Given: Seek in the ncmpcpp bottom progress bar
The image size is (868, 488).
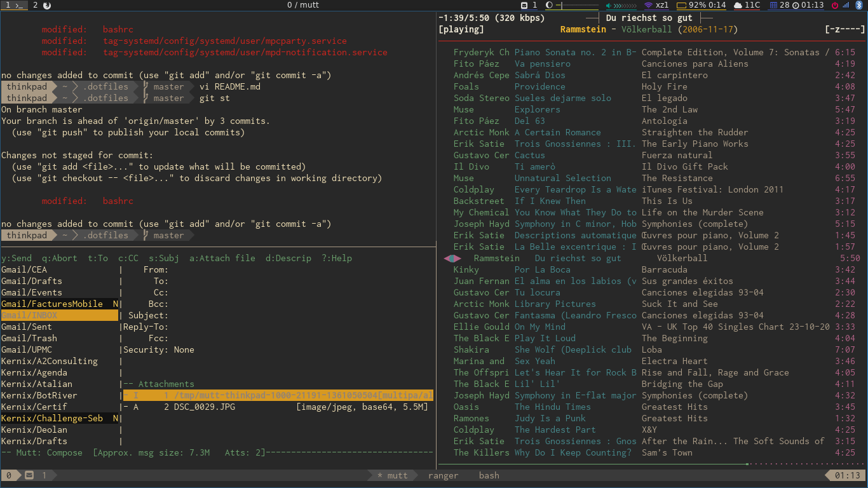Looking at the screenshot, I should (x=652, y=464).
